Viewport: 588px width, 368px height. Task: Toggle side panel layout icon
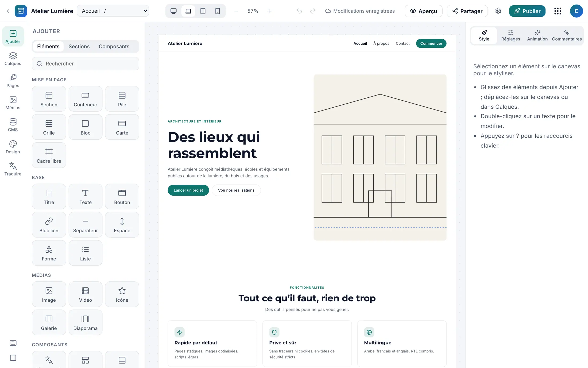pos(13,358)
